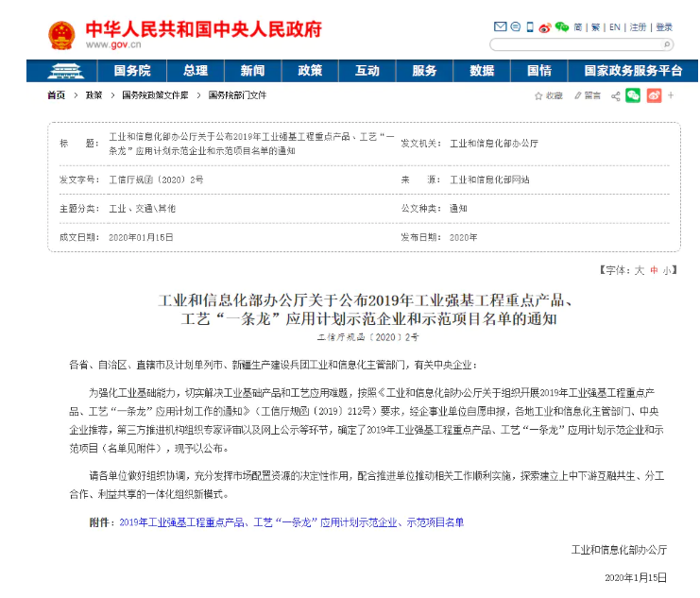Screen dimensions: 700x598
Task: Set font size to 大 (large)
Action: pos(639,270)
